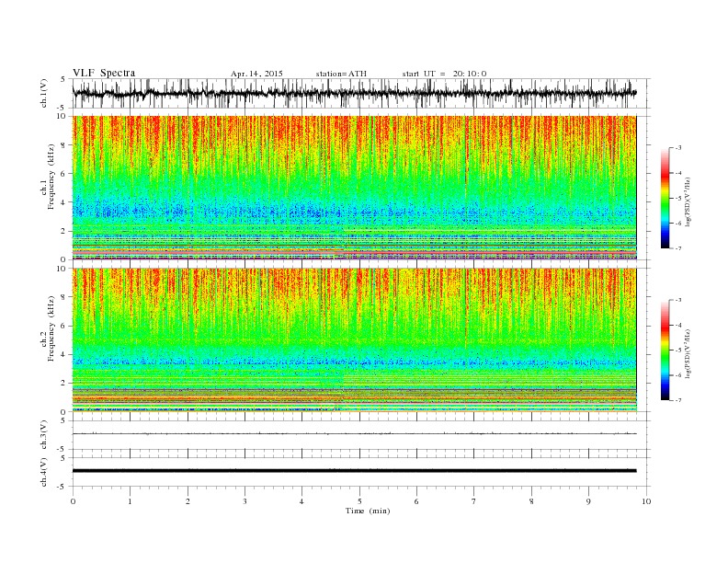Click the 'VLF Spectra' title text
This screenshot has height=563, width=728.
[104, 73]
